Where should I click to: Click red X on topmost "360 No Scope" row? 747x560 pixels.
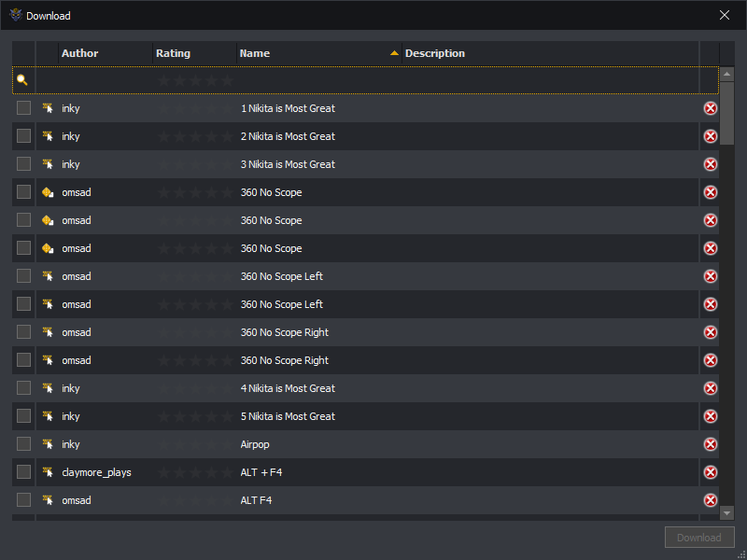pos(711,192)
